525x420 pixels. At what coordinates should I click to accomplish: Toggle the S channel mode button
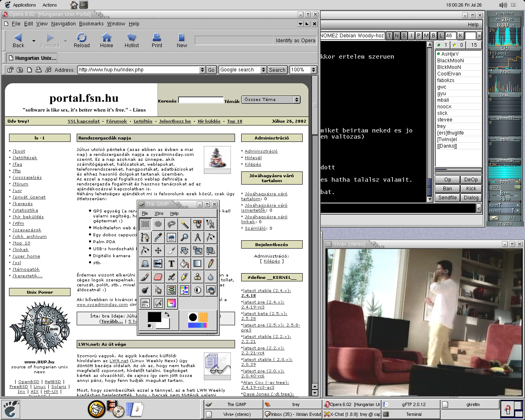click(x=404, y=36)
